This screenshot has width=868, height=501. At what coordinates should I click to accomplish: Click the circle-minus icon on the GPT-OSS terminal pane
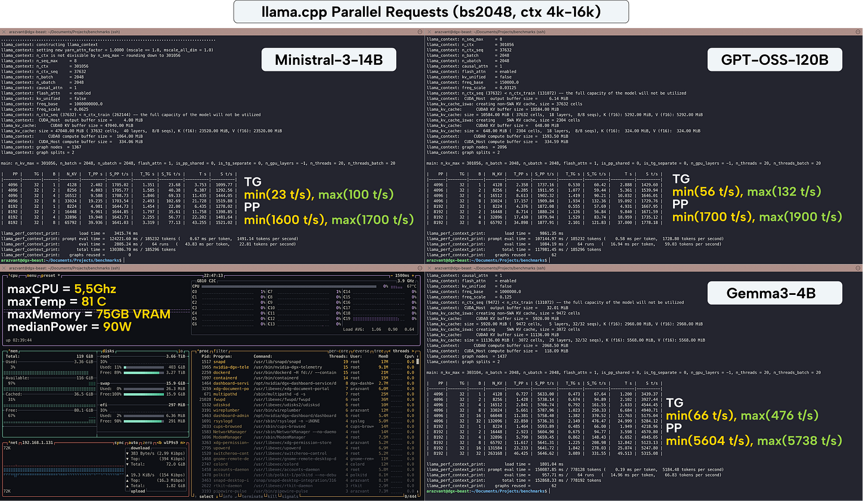pos(857,32)
